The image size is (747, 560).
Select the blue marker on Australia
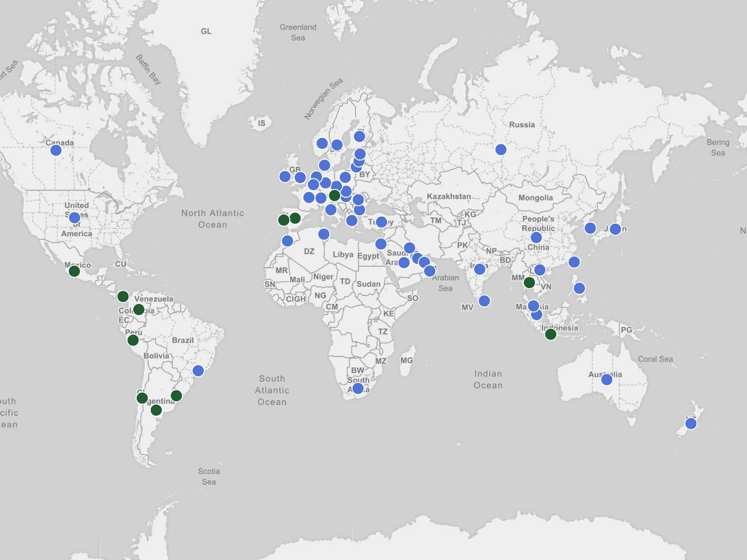(606, 380)
